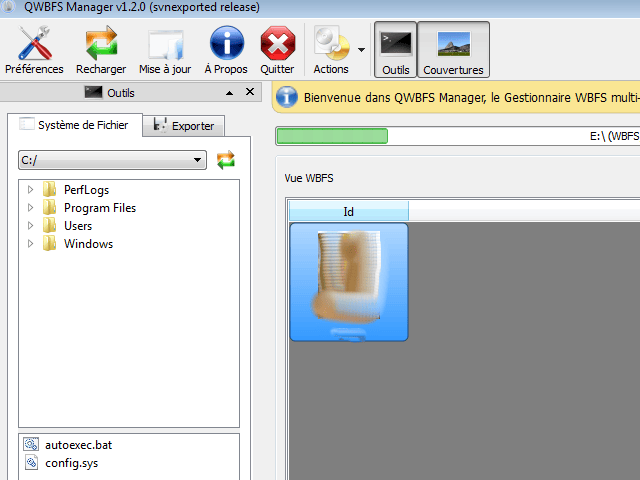Screen dimensions: 640x480
Task: Click the green disk usage bar
Action: [332, 136]
